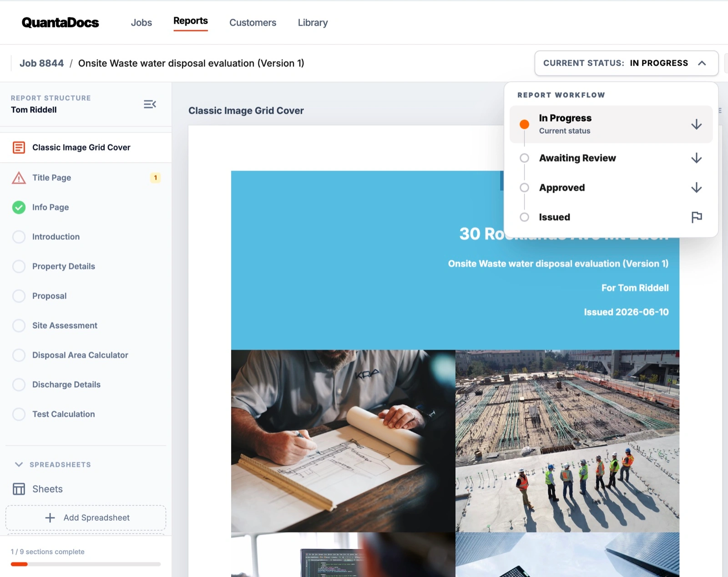
Task: Open the Proposal section
Action: (x=86, y=296)
